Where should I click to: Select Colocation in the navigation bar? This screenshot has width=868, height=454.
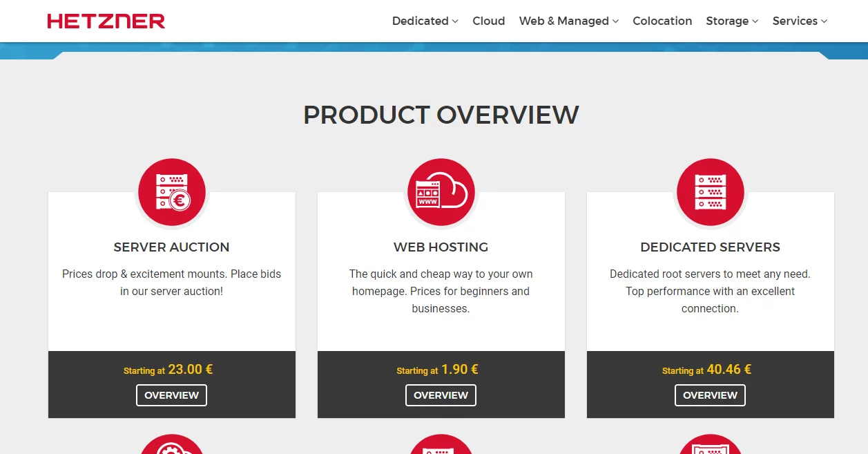tap(662, 21)
